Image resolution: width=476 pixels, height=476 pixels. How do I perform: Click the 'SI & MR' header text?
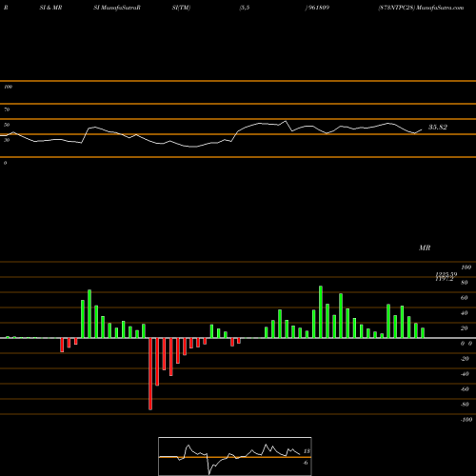pyautogui.click(x=50, y=8)
